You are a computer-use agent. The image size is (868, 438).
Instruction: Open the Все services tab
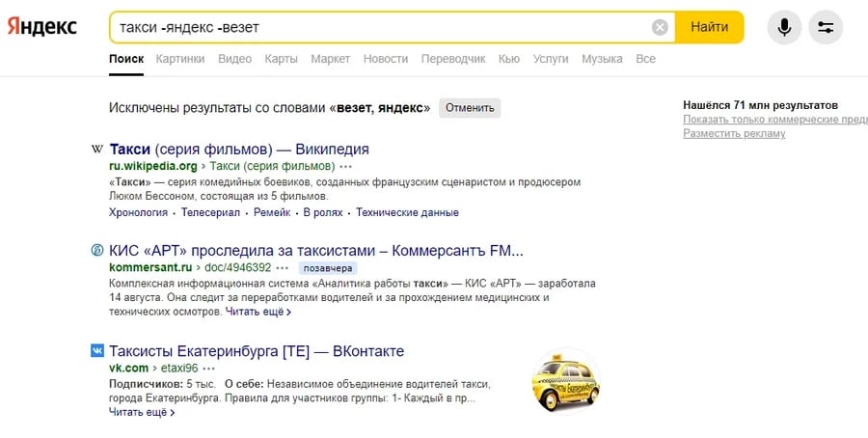645,59
